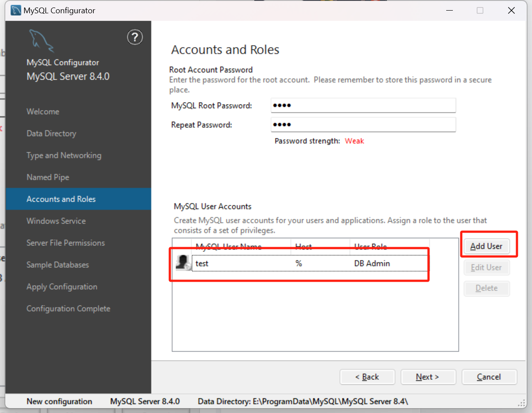Go back with the Back button

point(367,377)
